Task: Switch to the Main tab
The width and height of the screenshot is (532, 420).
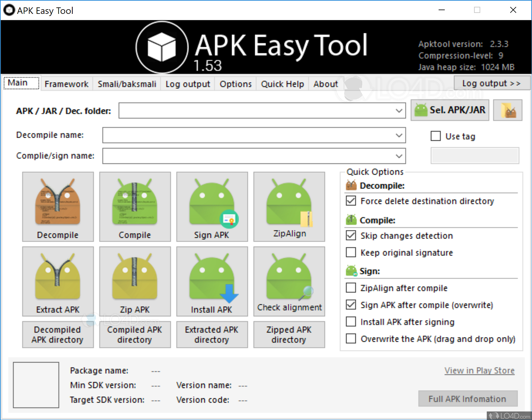Action: 21,83
